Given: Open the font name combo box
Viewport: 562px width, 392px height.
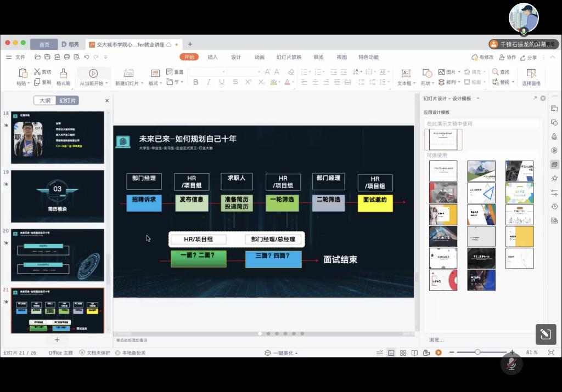Looking at the screenshot, I should click(207, 72).
